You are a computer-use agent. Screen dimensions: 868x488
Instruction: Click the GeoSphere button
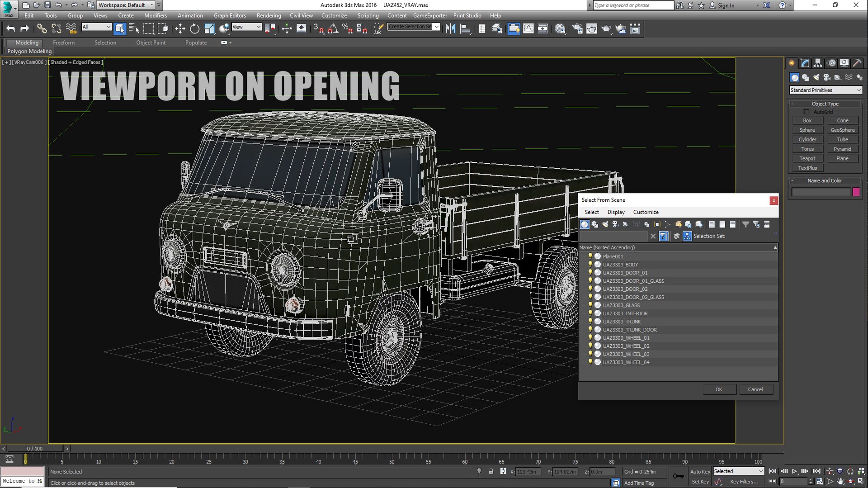[842, 130]
